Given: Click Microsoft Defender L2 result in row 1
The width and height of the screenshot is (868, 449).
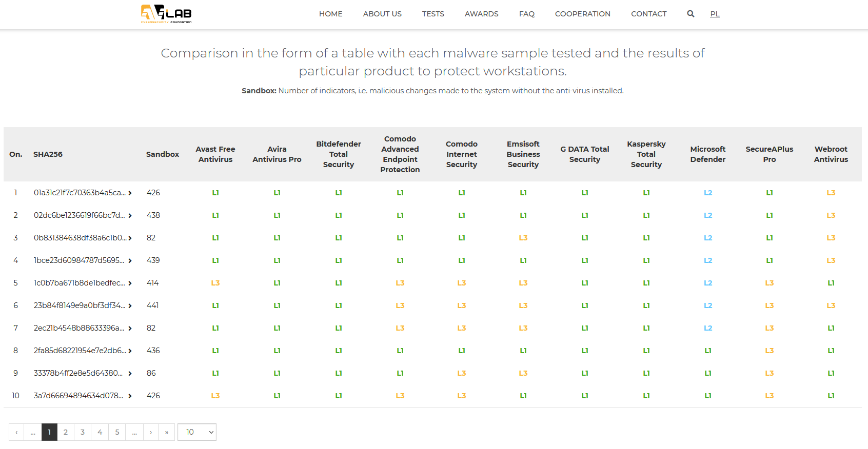Looking at the screenshot, I should 708,193.
